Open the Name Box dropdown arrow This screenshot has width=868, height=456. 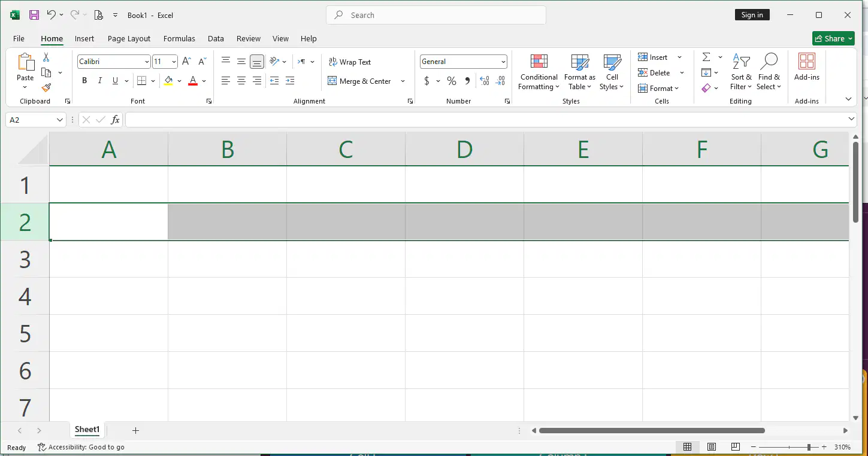tap(60, 120)
